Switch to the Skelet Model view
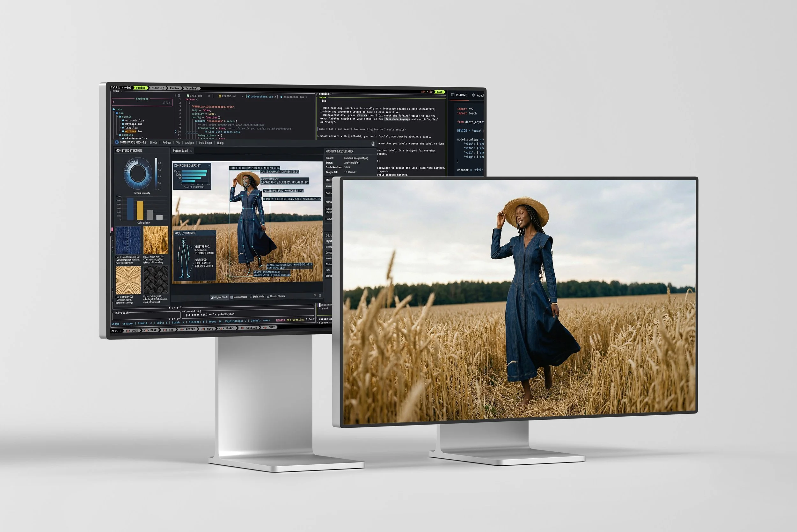 [x=257, y=296]
